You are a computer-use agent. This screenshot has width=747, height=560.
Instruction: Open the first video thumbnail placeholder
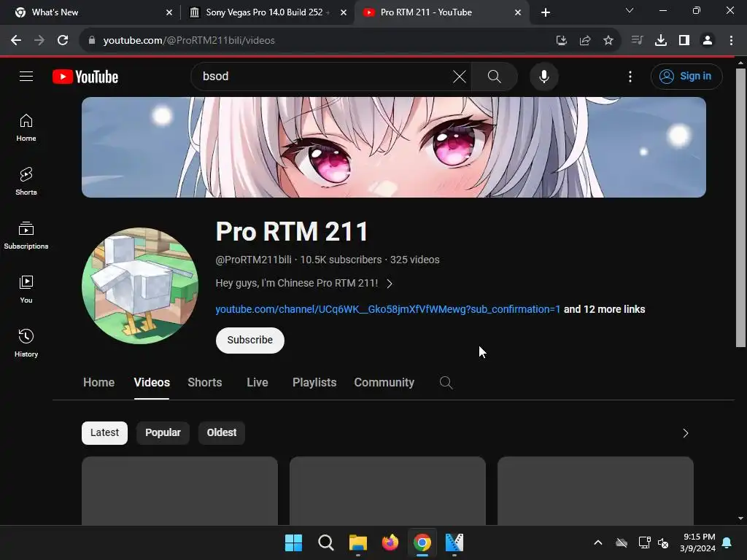point(179,491)
